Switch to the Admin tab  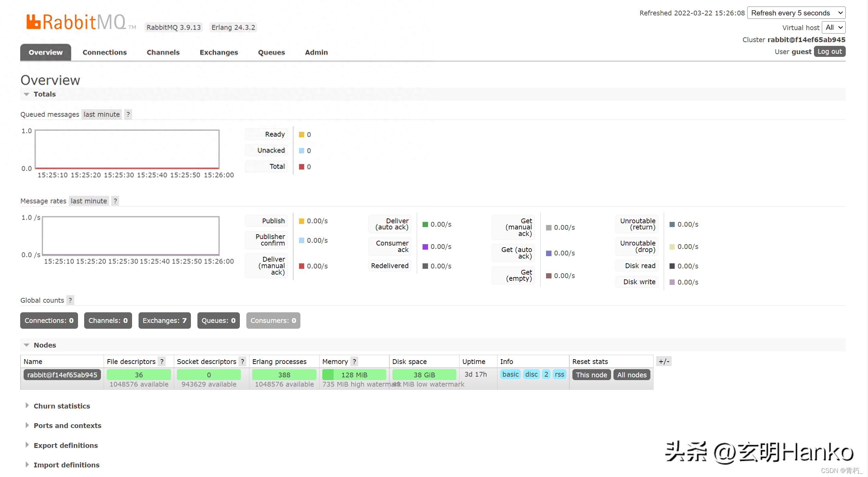click(x=316, y=52)
